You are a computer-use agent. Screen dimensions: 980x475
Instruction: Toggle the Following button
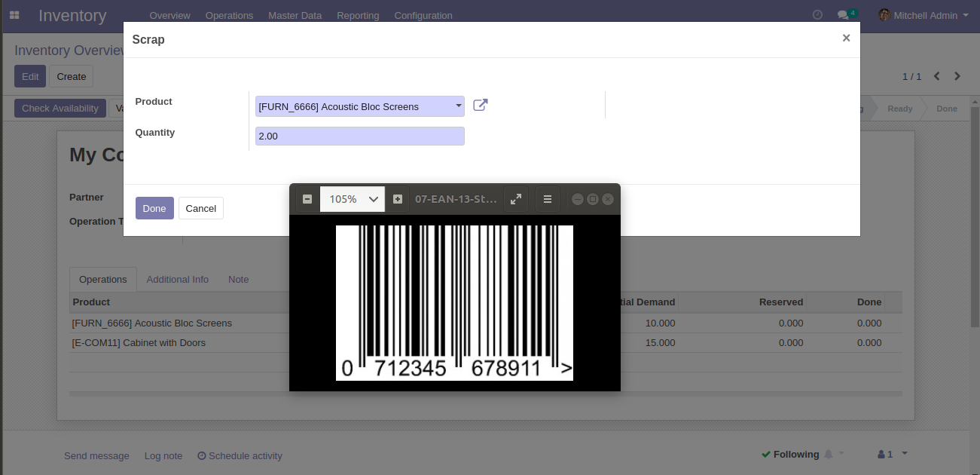click(790, 454)
